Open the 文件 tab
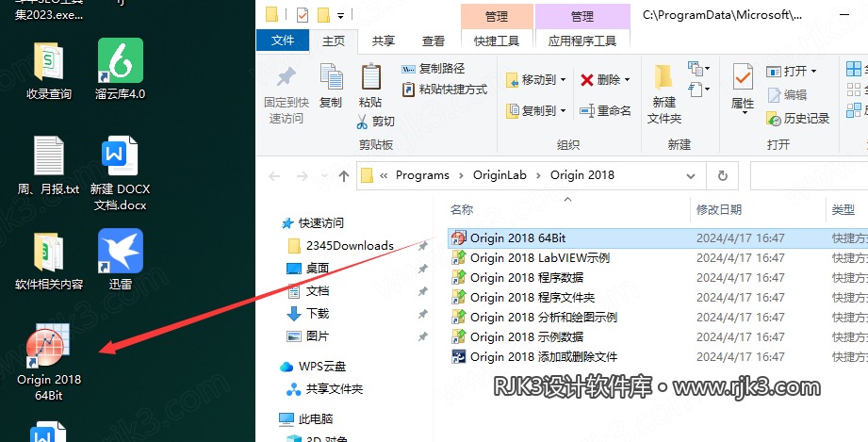Image resolution: width=868 pixels, height=442 pixels. [x=283, y=41]
